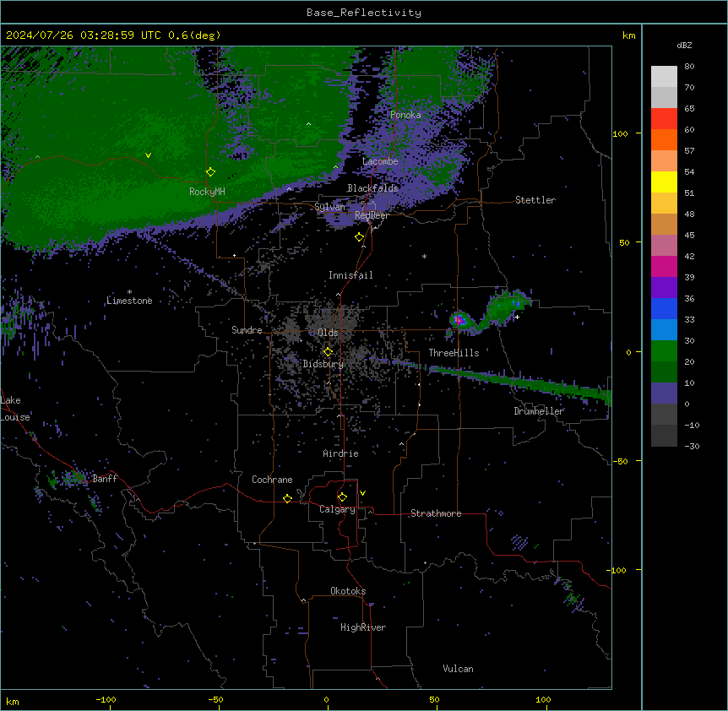Image resolution: width=728 pixels, height=711 pixels.
Task: Pick the magenta 39-42 dBZ legend swatch
Action: pyautogui.click(x=664, y=266)
